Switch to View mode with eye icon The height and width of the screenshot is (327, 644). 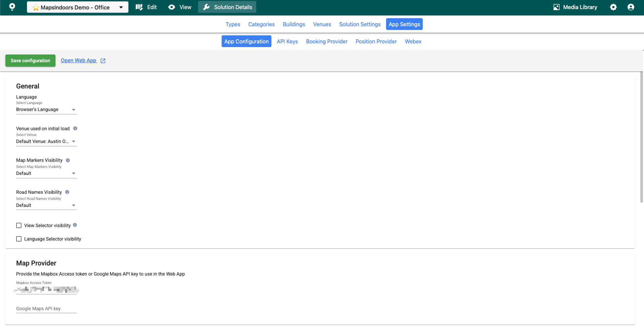[x=180, y=7]
